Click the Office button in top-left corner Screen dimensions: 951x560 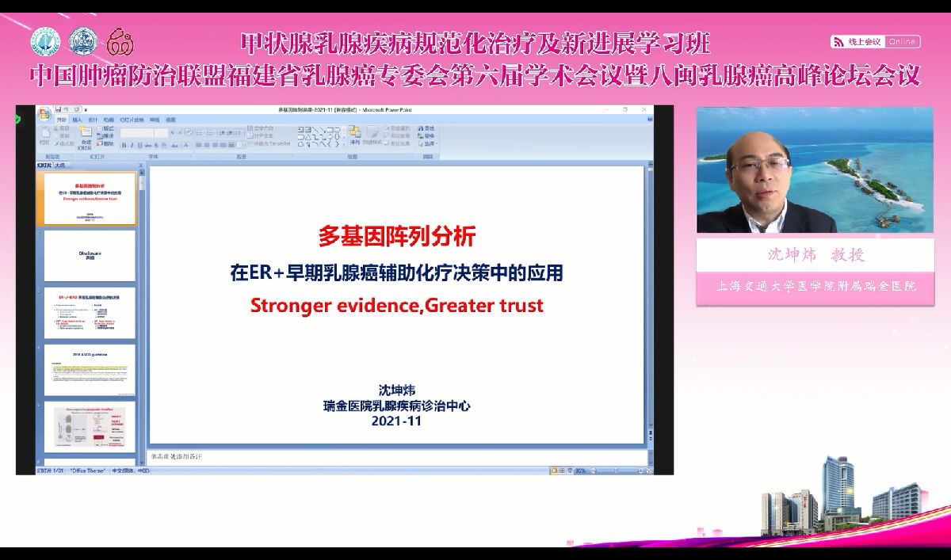44,114
